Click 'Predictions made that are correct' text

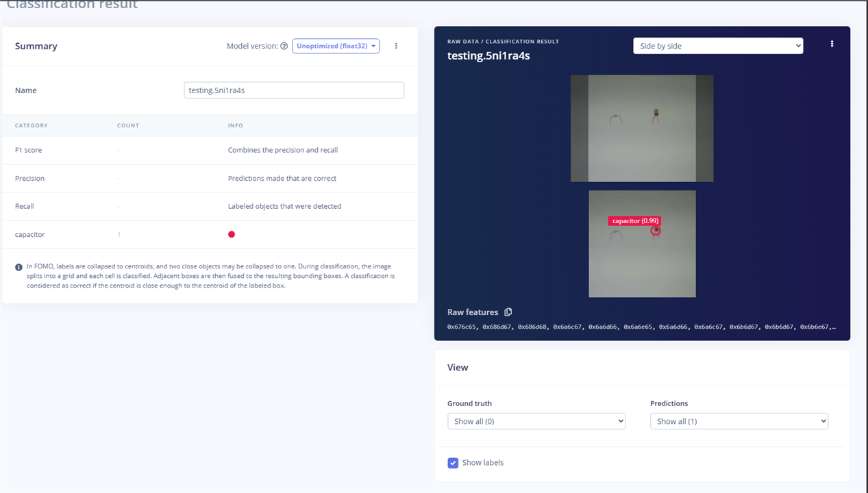282,178
